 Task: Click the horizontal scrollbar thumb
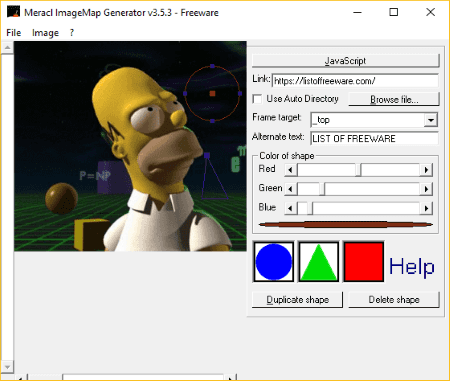46,377
